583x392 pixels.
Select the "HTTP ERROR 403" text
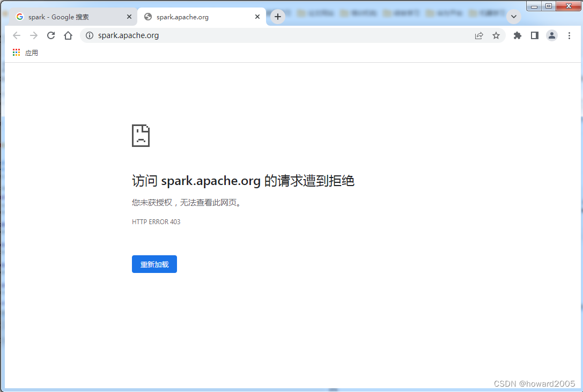point(156,221)
